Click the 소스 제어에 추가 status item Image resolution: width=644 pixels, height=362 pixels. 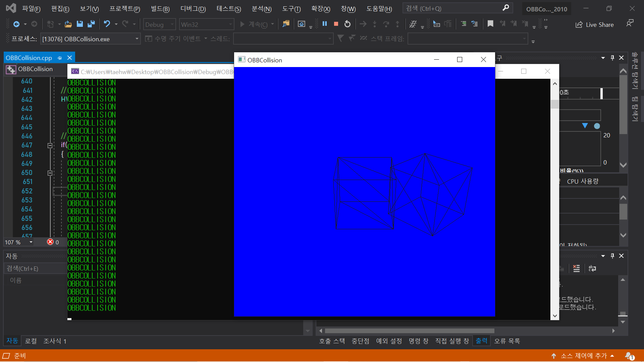click(x=584, y=356)
